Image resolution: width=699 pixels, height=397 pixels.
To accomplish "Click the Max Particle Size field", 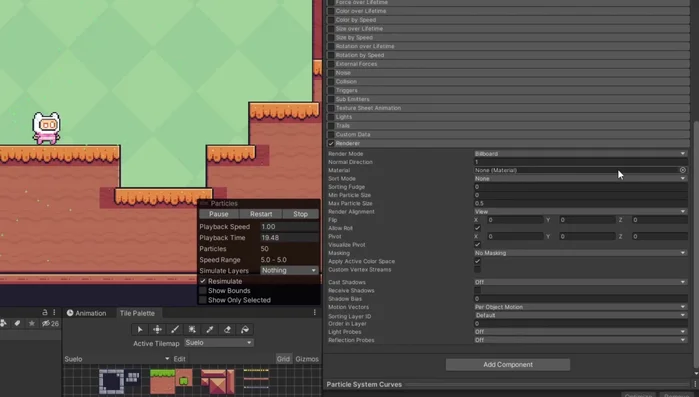I will coord(580,204).
